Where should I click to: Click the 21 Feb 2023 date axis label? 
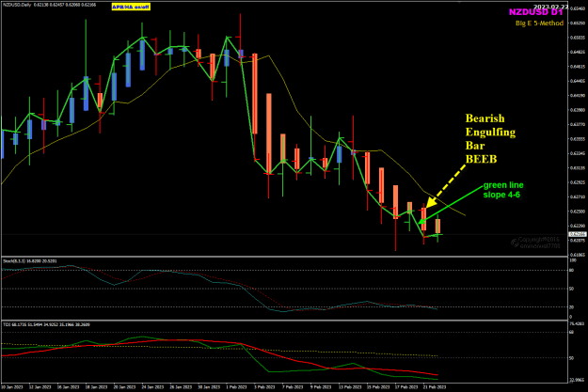click(x=435, y=386)
